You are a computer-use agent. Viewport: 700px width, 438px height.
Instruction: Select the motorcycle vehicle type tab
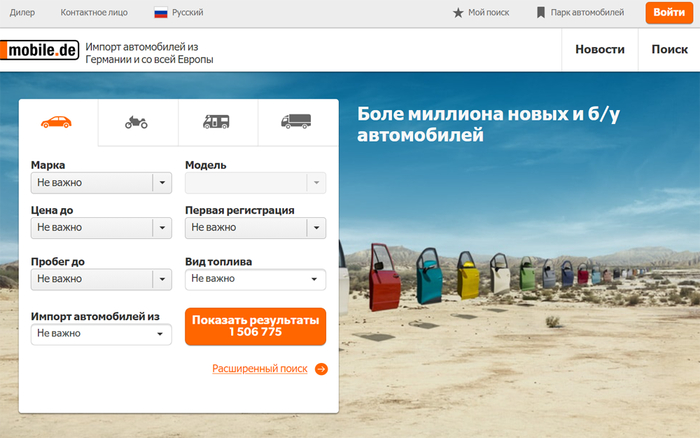pos(137,123)
